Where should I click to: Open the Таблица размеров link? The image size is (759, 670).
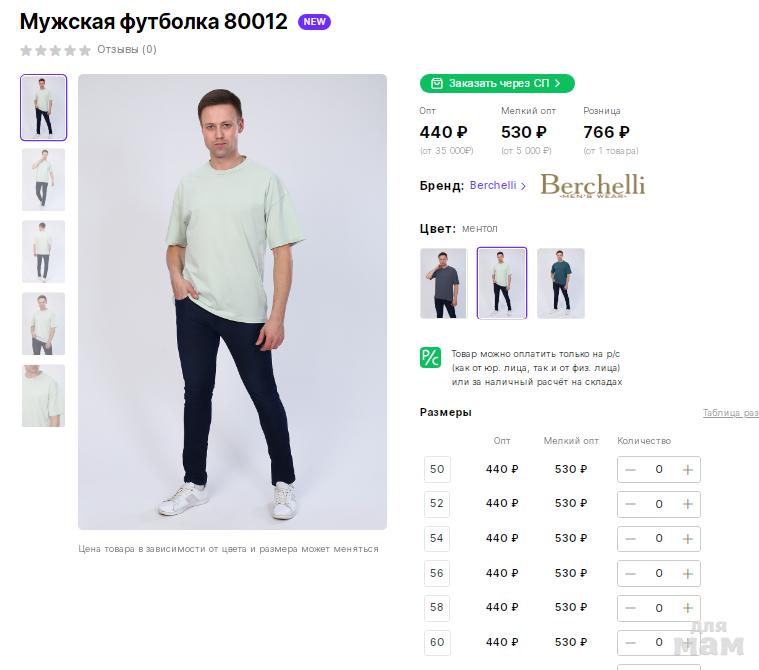point(730,413)
